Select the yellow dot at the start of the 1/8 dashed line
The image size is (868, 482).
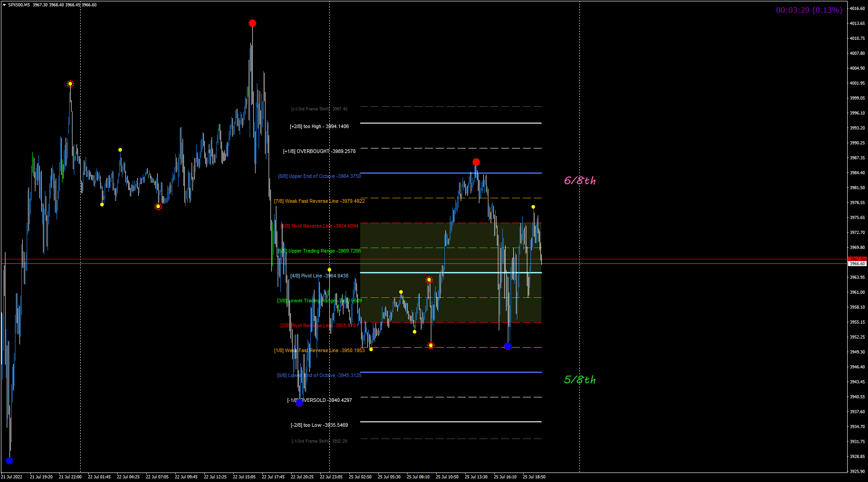pos(371,349)
